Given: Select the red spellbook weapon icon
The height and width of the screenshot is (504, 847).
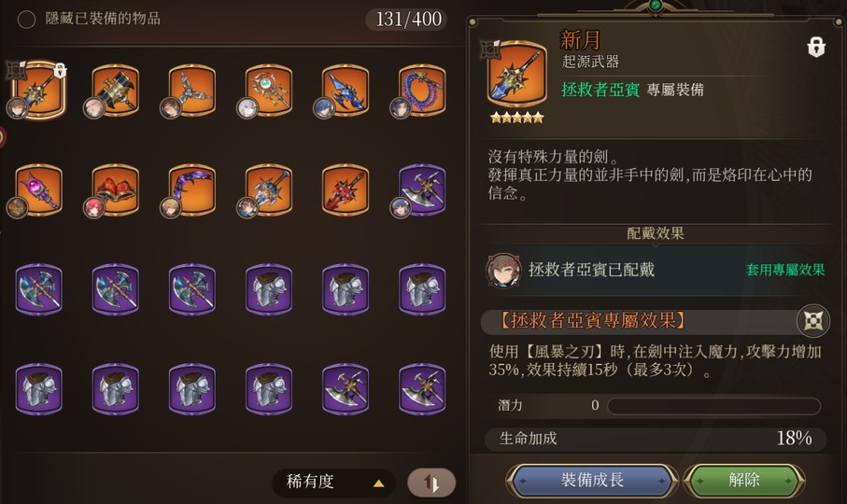Looking at the screenshot, I should 116,190.
